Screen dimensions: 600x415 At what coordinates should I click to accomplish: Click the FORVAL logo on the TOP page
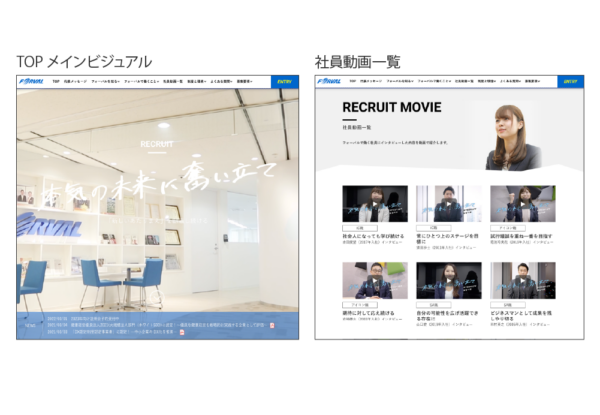(x=31, y=81)
